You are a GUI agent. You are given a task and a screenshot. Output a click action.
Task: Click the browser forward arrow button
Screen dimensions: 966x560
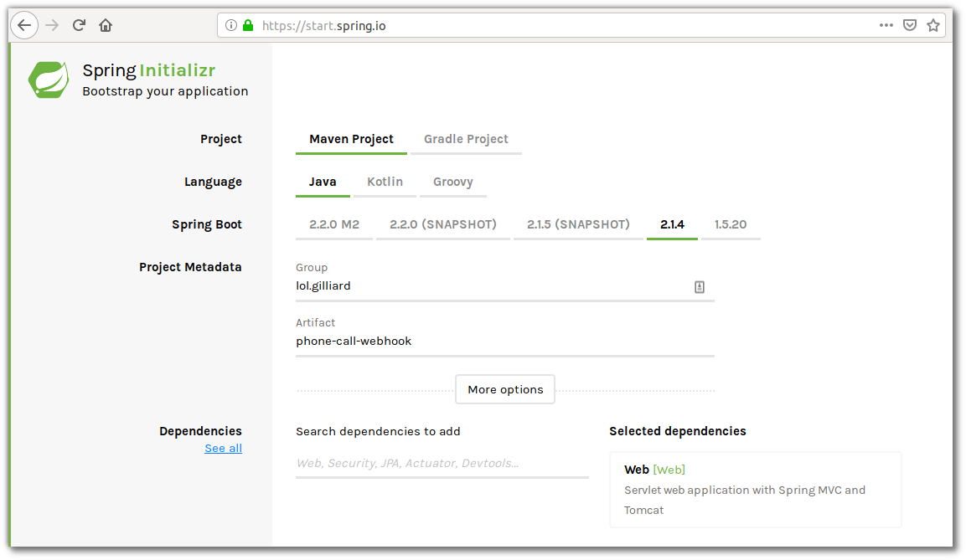click(52, 25)
